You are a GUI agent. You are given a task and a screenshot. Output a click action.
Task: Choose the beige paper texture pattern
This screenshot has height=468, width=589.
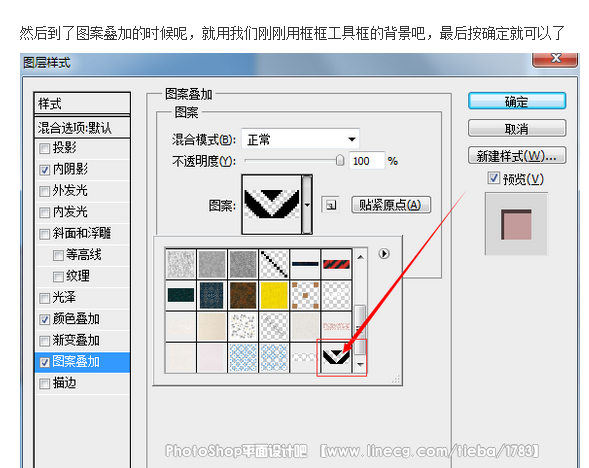click(212, 326)
